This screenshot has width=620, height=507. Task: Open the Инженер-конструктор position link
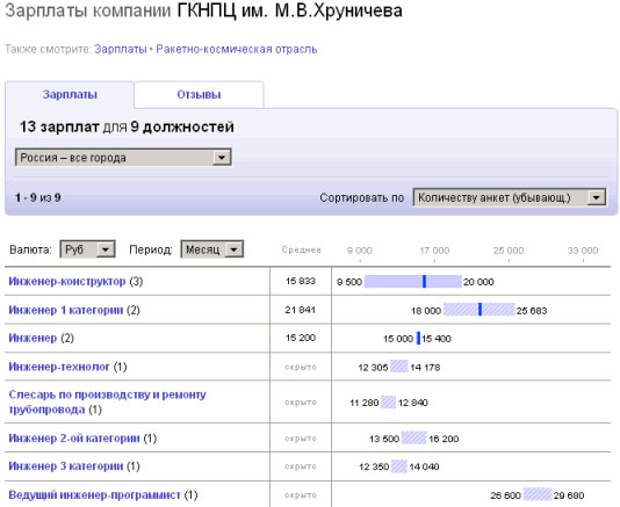(67, 281)
